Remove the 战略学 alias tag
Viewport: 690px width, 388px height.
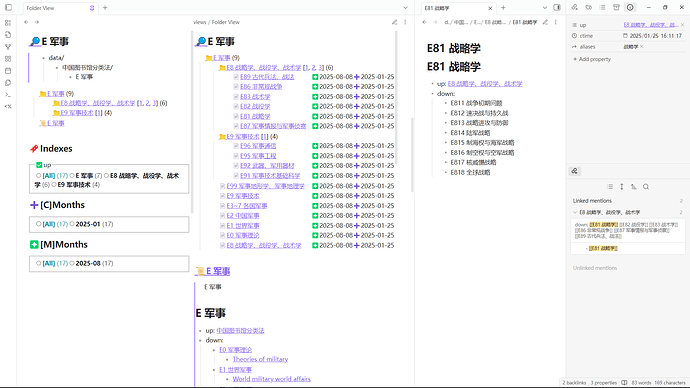642,47
